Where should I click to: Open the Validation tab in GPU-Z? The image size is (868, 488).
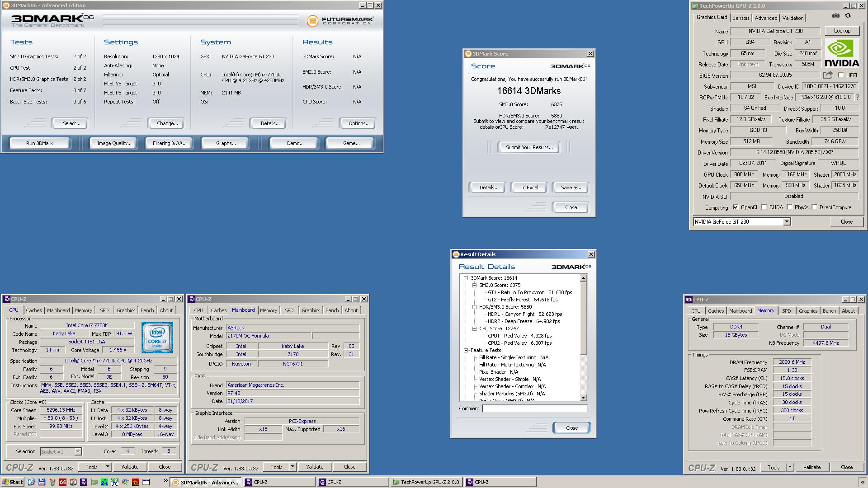tap(793, 18)
